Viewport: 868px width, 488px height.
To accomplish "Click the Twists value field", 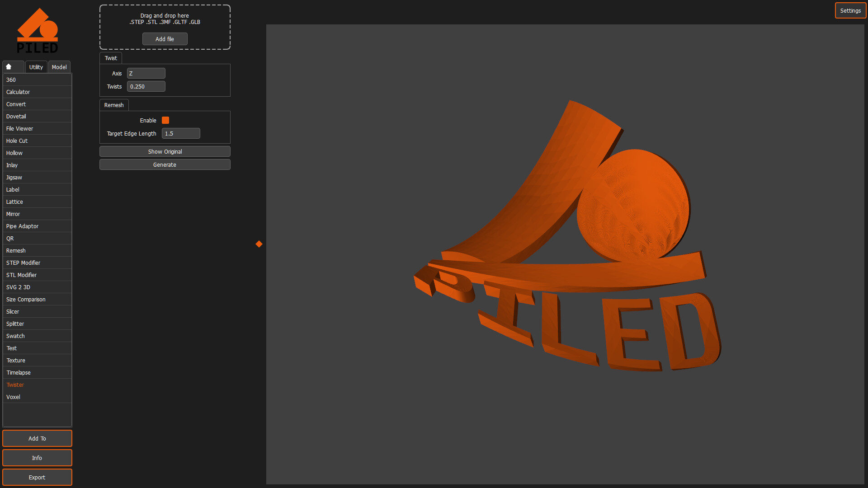I will [x=146, y=86].
